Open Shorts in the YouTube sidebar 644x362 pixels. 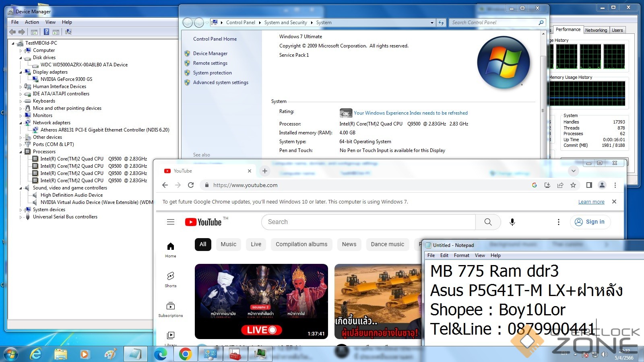point(171,279)
